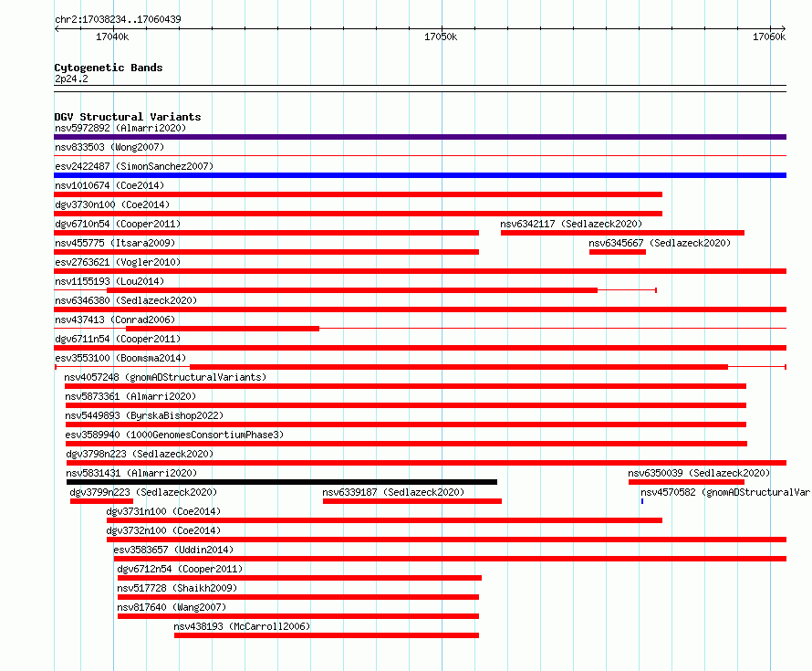
Task: Open nsv6346380 (Sedlazeck2020) variant
Action: coord(126,300)
